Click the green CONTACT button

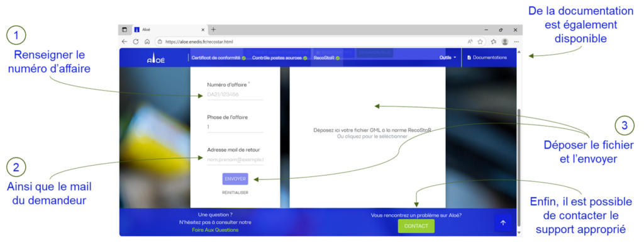416,226
